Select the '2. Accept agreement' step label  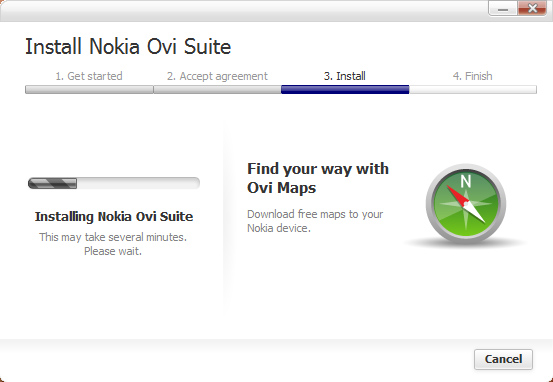[217, 76]
